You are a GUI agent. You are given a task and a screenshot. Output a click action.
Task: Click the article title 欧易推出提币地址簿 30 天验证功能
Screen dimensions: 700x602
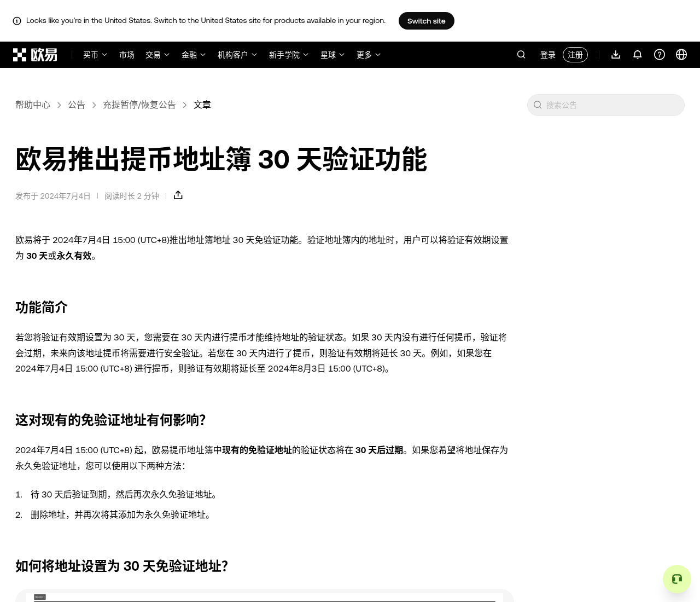(x=221, y=159)
